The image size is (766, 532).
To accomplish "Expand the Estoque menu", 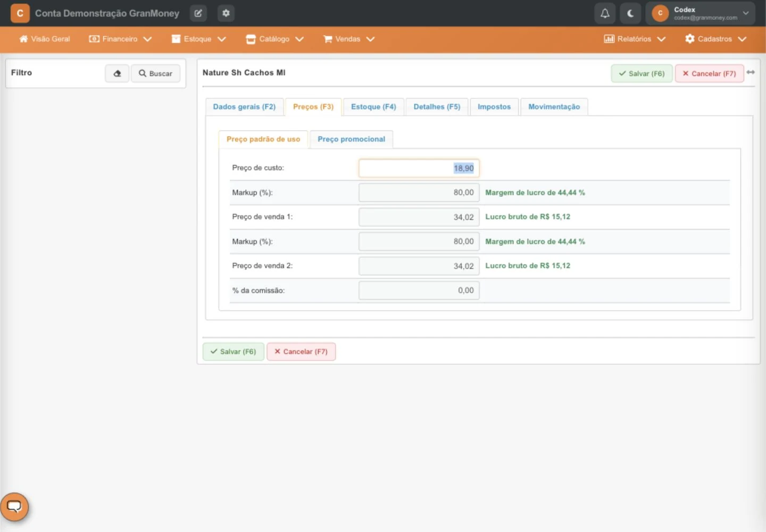I will (x=199, y=39).
